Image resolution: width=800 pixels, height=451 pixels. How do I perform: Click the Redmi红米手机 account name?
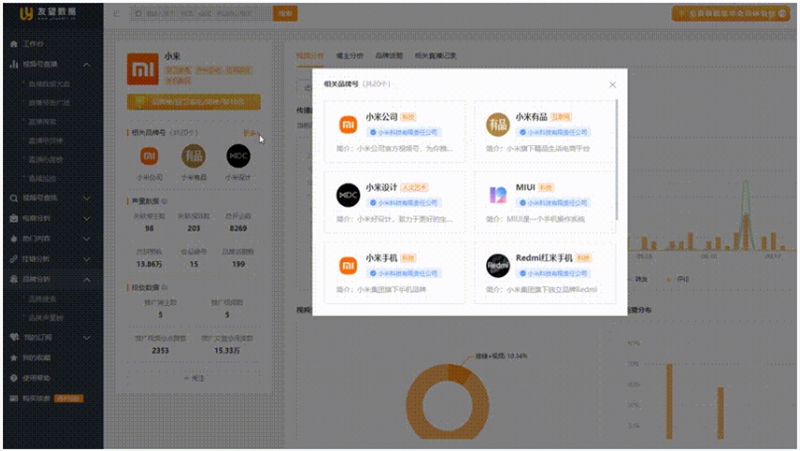point(544,258)
